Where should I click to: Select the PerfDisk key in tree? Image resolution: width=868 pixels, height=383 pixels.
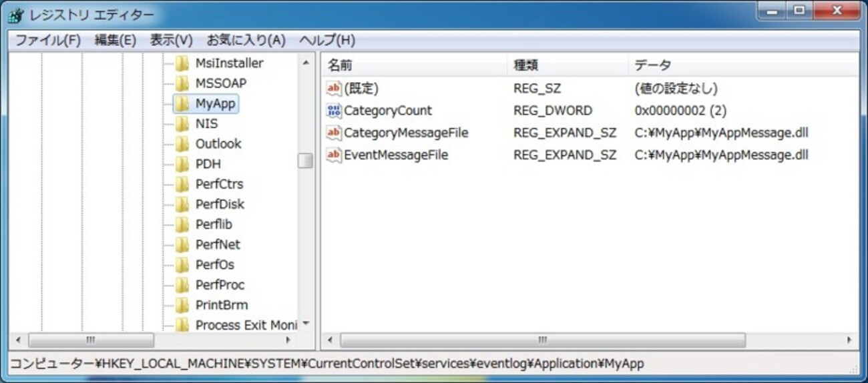(220, 204)
